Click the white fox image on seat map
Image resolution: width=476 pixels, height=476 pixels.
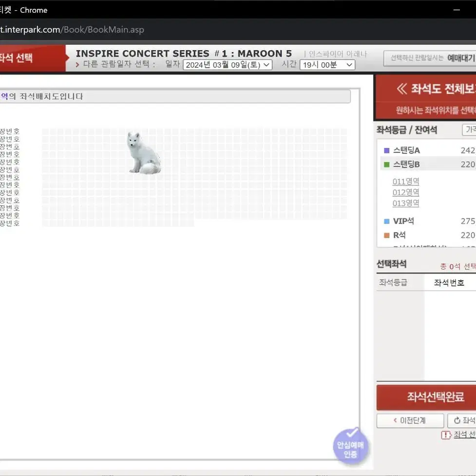(x=143, y=152)
